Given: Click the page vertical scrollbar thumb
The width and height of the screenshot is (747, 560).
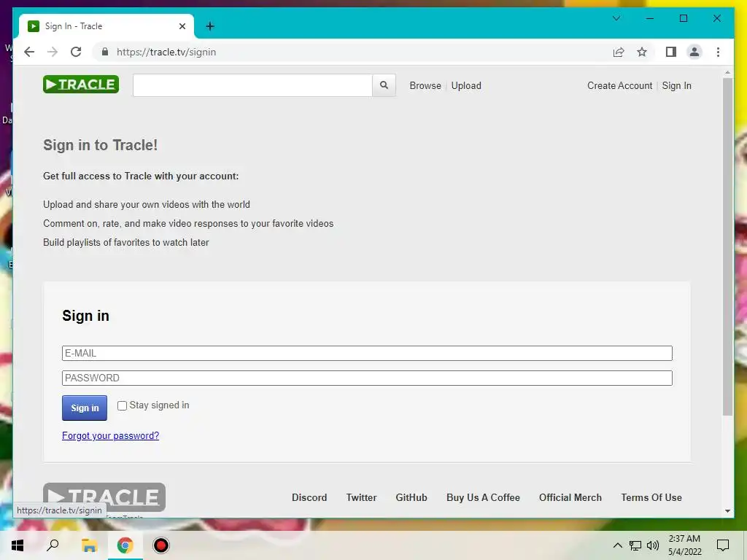Looking at the screenshot, I should (x=727, y=246).
